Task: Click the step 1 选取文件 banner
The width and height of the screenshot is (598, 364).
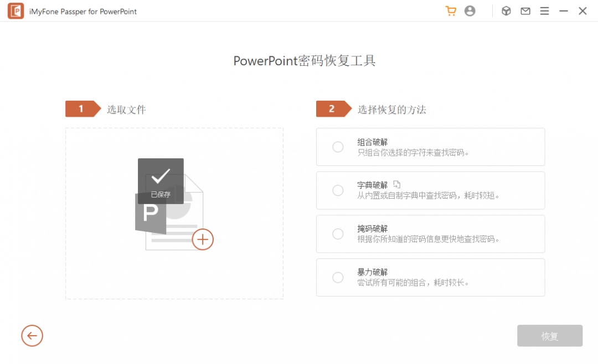Action: [83, 109]
